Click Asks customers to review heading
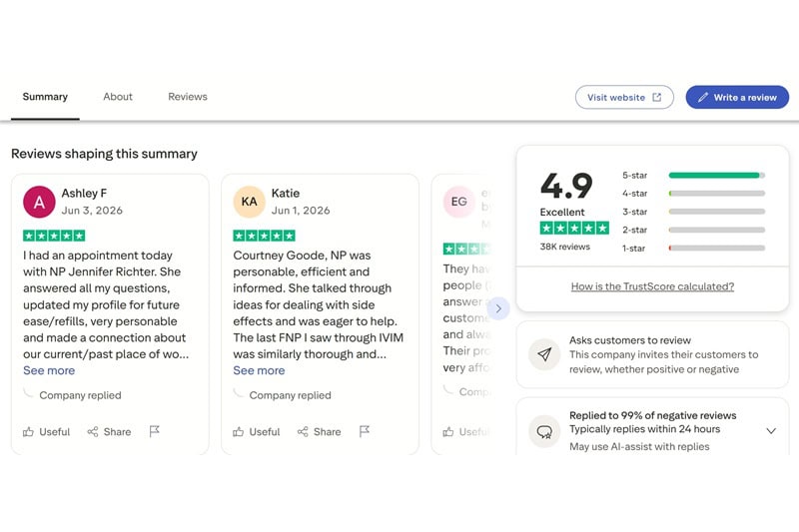The image size is (799, 532). tap(630, 340)
